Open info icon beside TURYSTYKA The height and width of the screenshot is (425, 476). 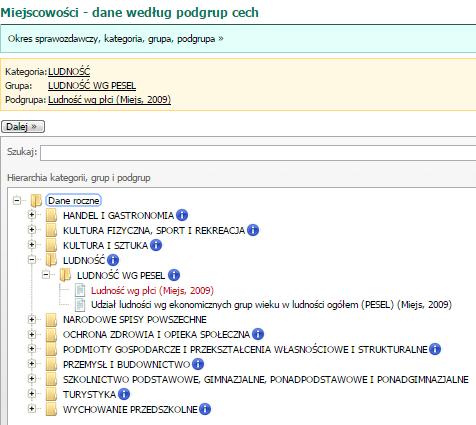[x=124, y=394]
